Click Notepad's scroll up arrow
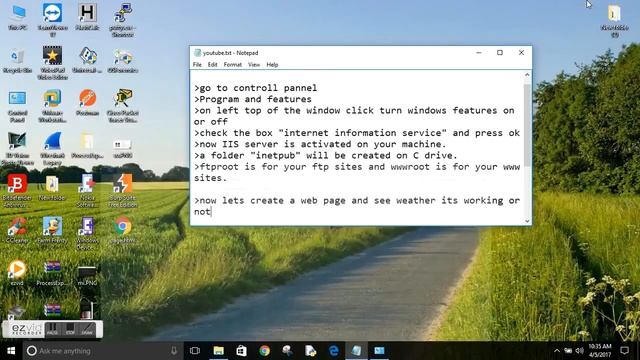The width and height of the screenshot is (640, 360). pyautogui.click(x=527, y=75)
